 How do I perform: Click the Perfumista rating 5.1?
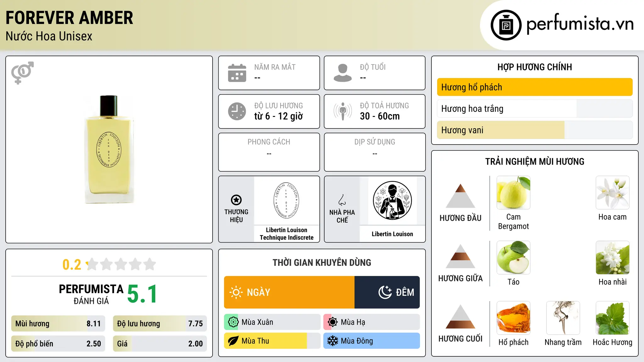(x=142, y=294)
